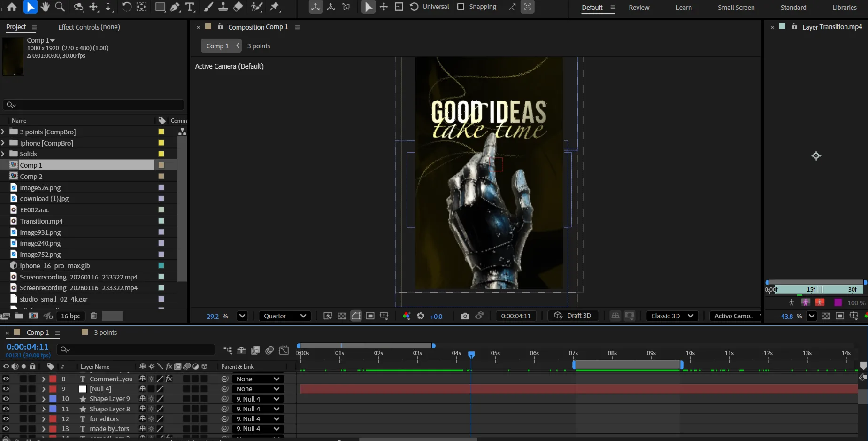Hide the Shape Layer 9 layer
The image size is (868, 441).
6,399
